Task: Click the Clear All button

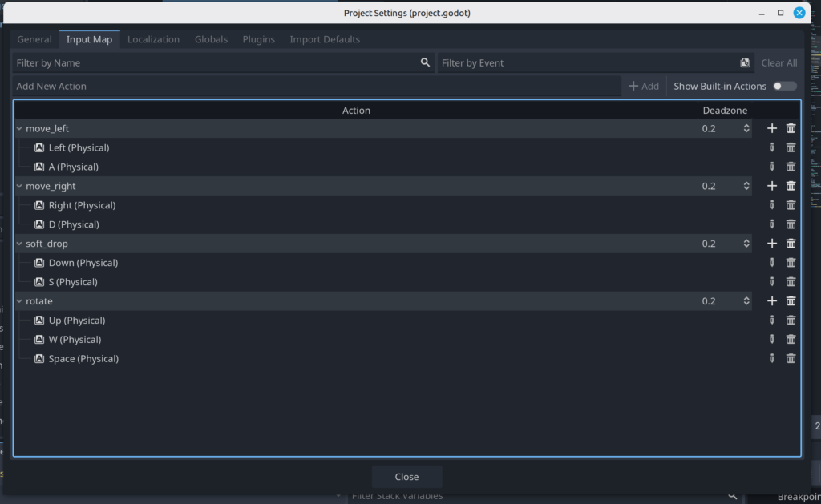Action: pyautogui.click(x=779, y=62)
